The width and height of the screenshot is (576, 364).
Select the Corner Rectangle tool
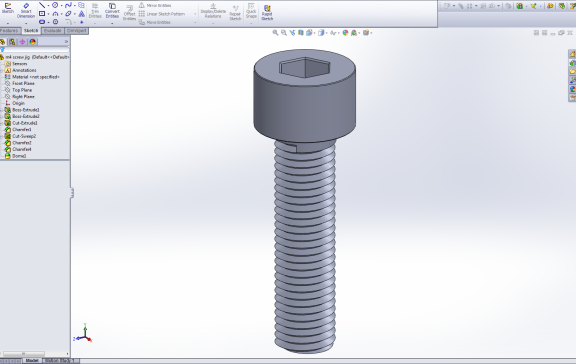tap(42, 14)
